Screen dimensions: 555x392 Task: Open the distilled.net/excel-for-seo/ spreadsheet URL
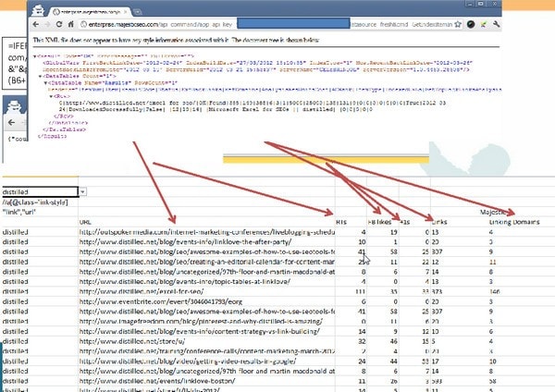tap(142, 291)
